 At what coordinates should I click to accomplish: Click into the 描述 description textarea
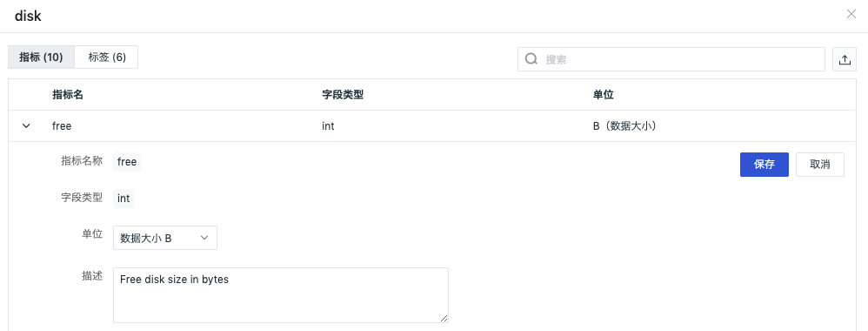[x=281, y=295]
